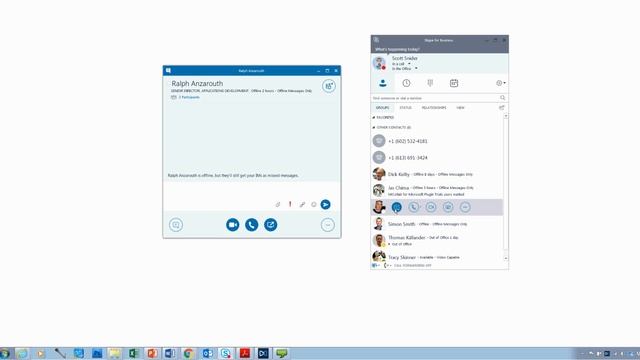Open the share content button in conversation

(270, 224)
